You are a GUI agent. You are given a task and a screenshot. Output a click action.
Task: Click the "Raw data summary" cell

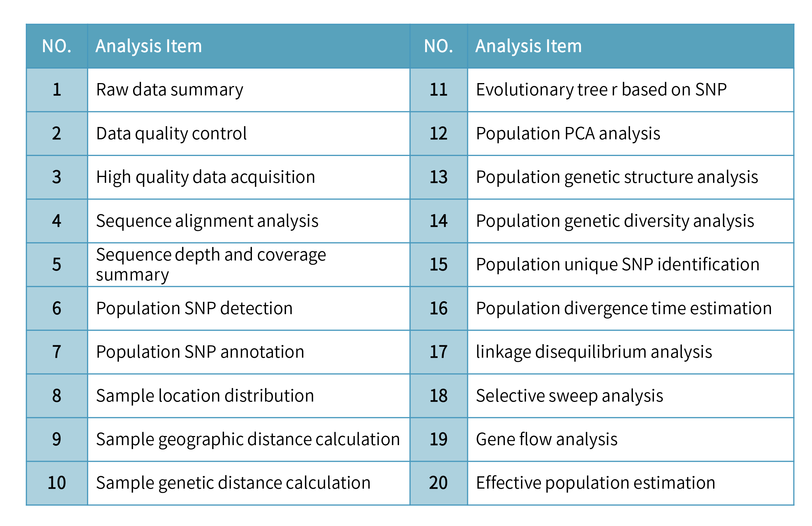click(x=170, y=90)
